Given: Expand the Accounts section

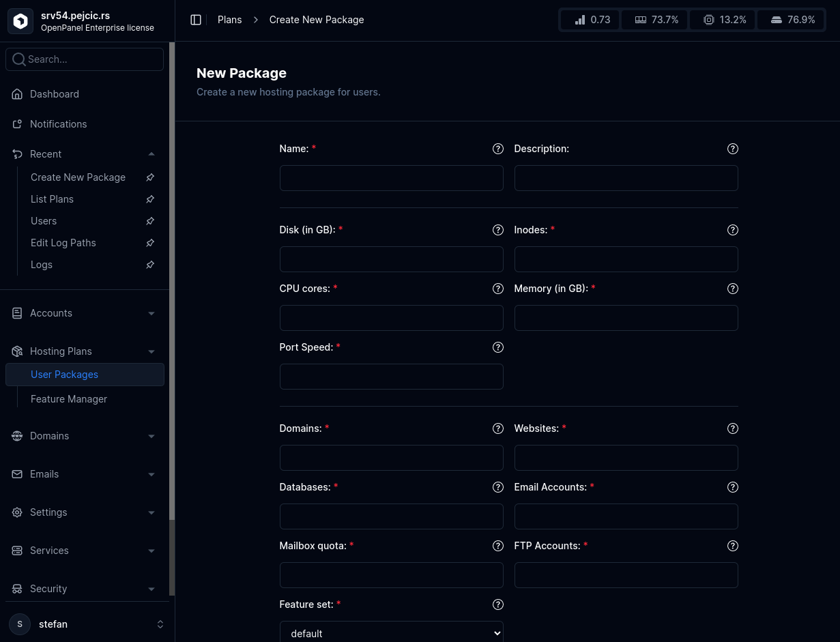Looking at the screenshot, I should click(151, 312).
